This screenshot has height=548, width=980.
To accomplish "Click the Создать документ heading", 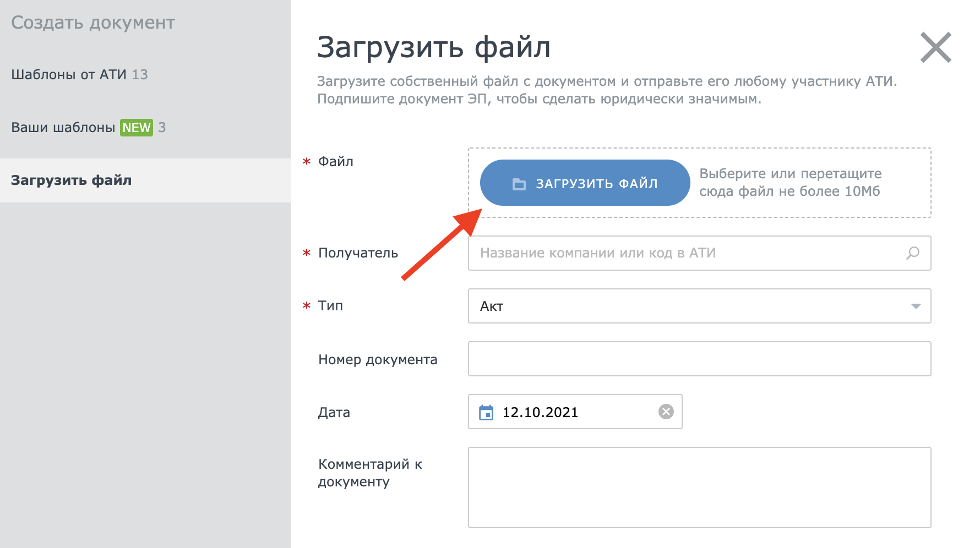I will (93, 23).
